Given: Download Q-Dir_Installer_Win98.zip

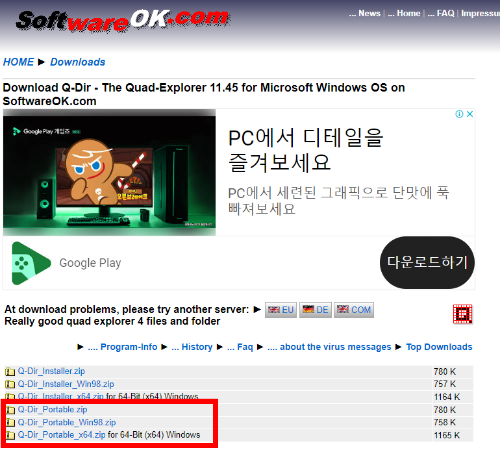Looking at the screenshot, I should 66,384.
